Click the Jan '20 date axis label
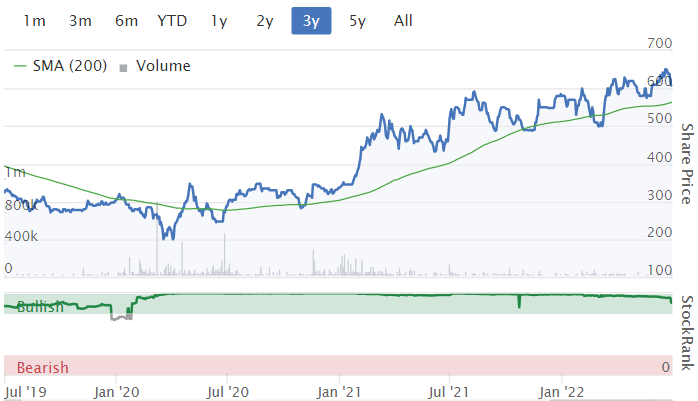The width and height of the screenshot is (698, 401). click(x=117, y=392)
